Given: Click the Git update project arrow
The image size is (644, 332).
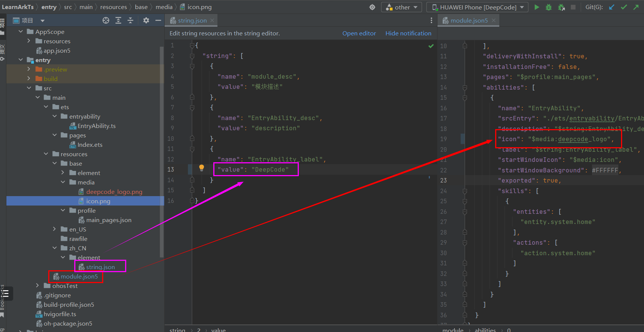Looking at the screenshot, I should tap(612, 7).
